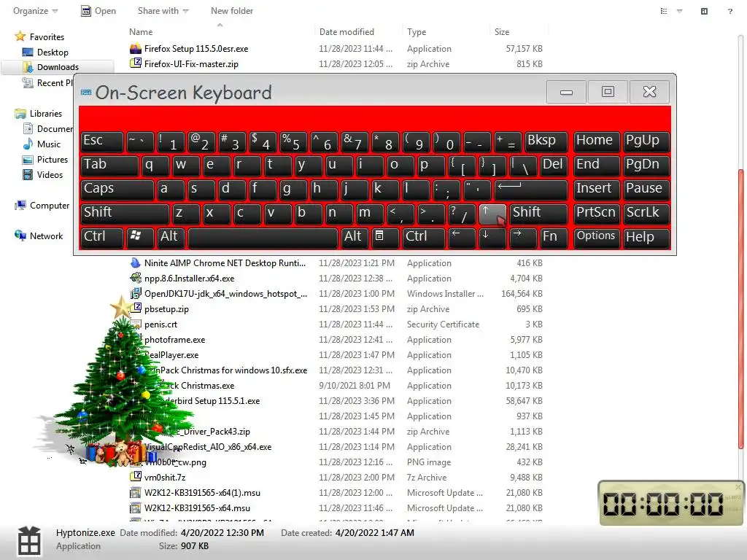
Task: Click the context menu key on keyboard
Action: point(384,237)
